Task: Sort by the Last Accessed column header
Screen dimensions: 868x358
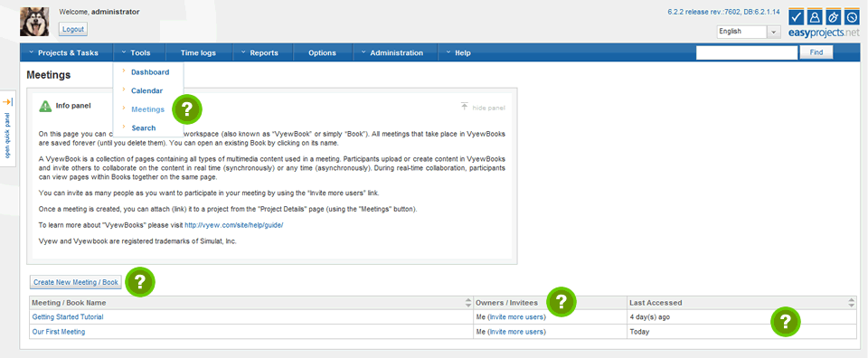Action: pos(656,303)
